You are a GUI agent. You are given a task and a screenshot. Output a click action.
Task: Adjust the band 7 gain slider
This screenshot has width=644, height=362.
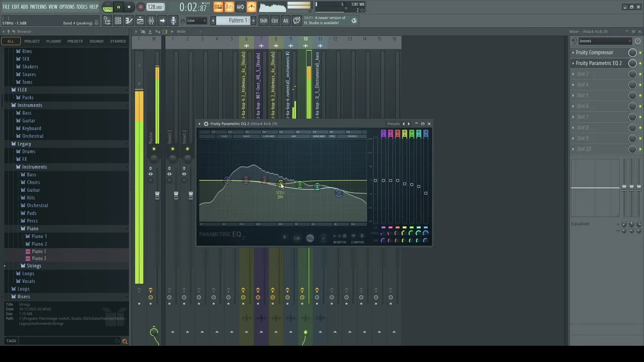click(426, 193)
